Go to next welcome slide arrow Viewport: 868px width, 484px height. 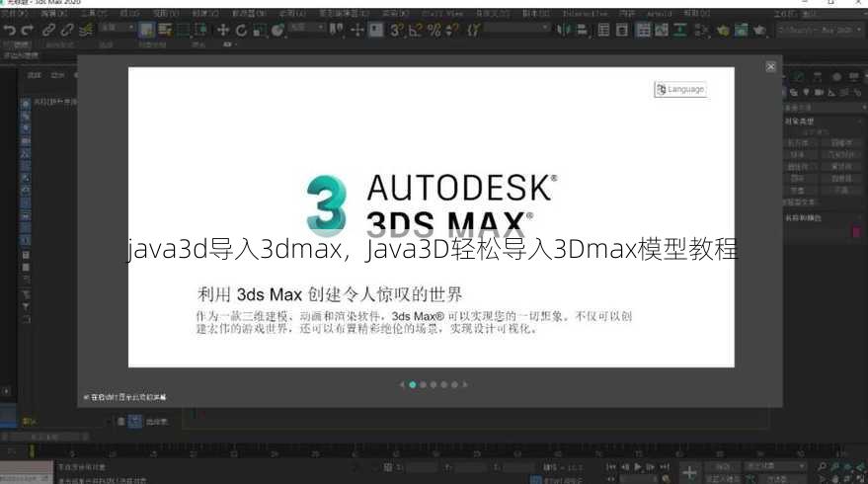pos(465,384)
